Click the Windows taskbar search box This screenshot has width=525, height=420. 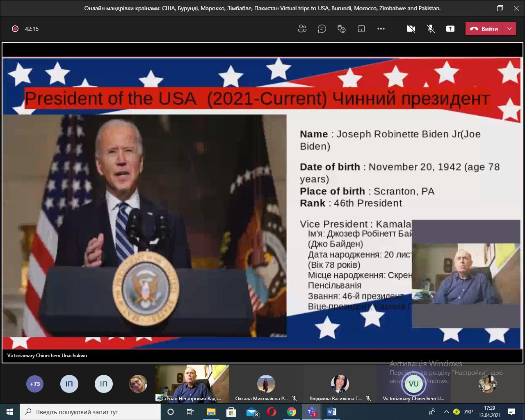[90, 412]
